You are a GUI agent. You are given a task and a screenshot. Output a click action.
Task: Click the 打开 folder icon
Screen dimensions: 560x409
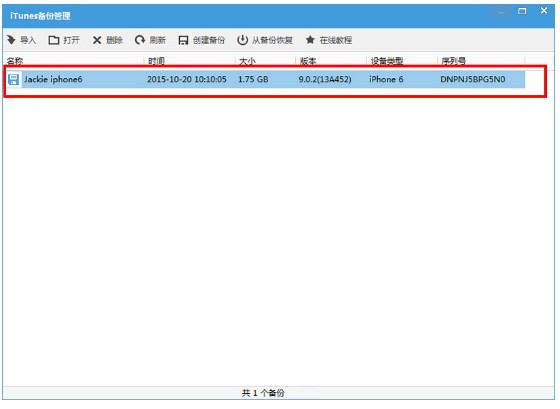(54, 40)
